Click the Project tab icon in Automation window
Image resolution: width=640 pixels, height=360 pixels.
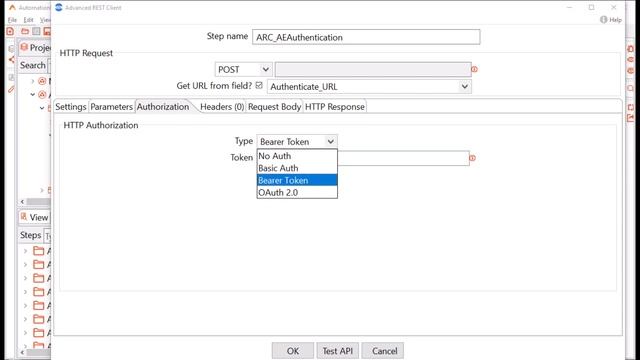[24, 47]
